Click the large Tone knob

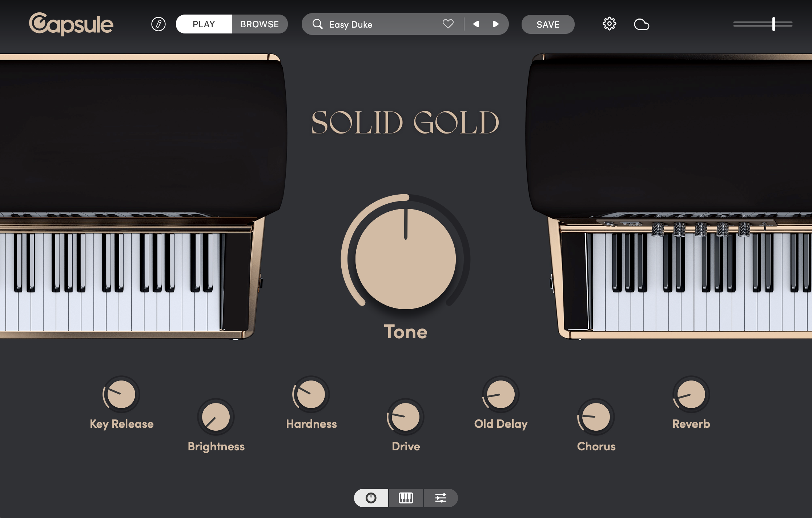click(x=405, y=258)
